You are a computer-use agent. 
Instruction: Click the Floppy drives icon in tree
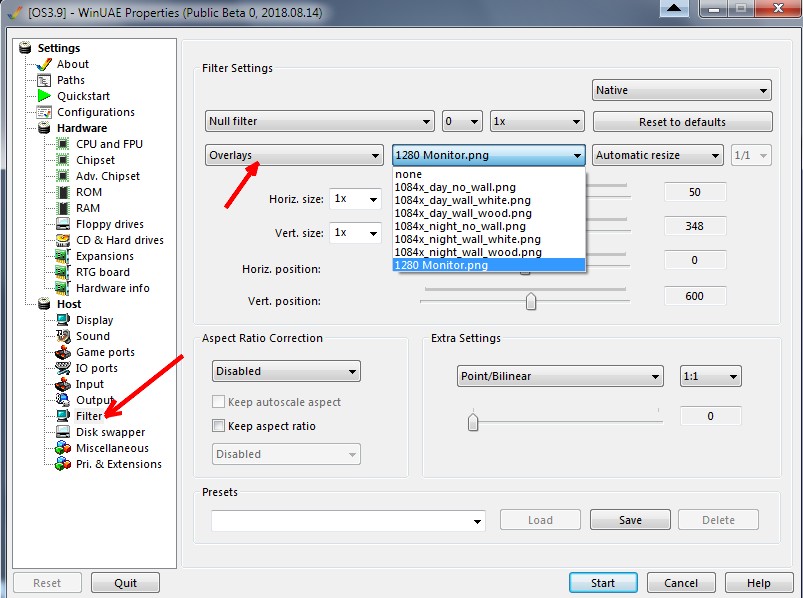(63, 224)
